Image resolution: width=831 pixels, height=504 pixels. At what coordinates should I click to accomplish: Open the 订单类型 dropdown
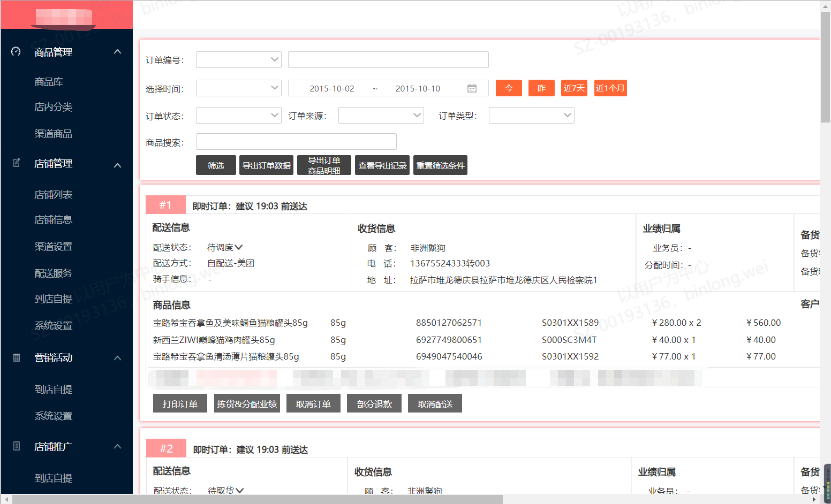click(532, 115)
